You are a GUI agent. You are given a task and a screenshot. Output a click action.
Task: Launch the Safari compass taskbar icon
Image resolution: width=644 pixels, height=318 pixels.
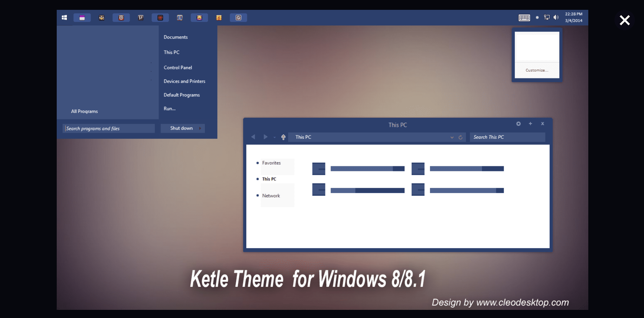180,18
